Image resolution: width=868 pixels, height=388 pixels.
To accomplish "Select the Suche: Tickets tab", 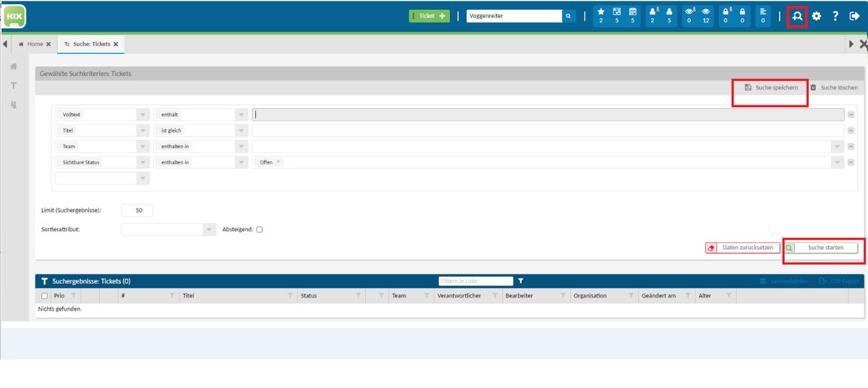I will click(91, 44).
